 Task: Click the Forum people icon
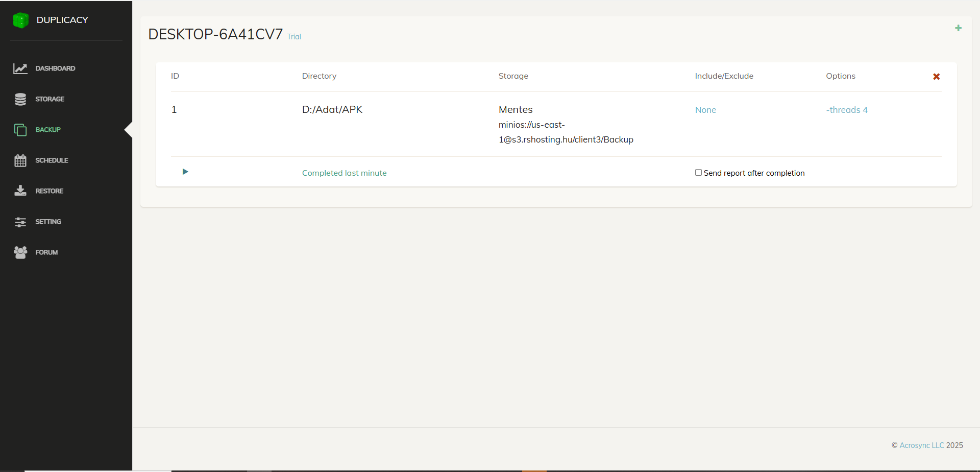(x=20, y=252)
